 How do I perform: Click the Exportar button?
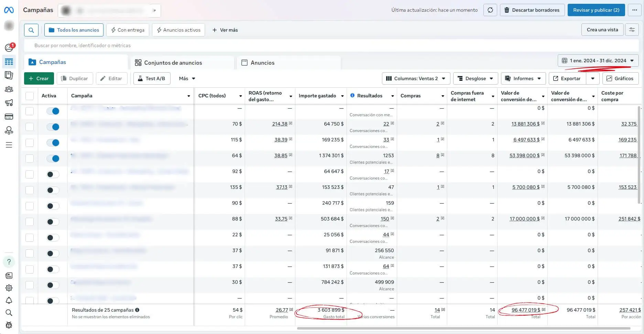(x=567, y=78)
